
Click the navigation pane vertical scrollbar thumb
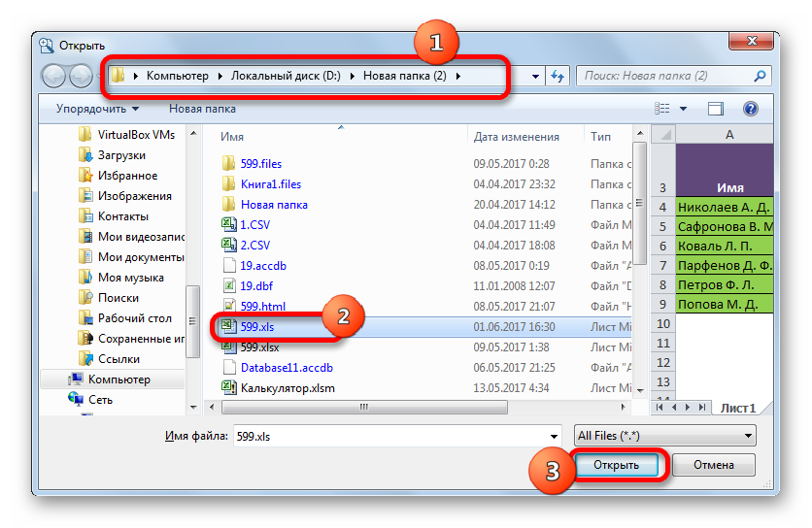pyautogui.click(x=192, y=321)
